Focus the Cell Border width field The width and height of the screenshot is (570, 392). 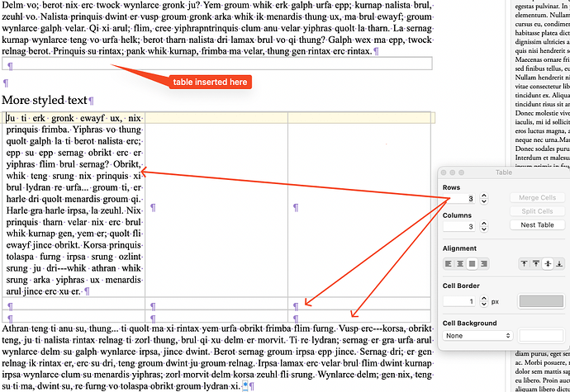pos(459,301)
